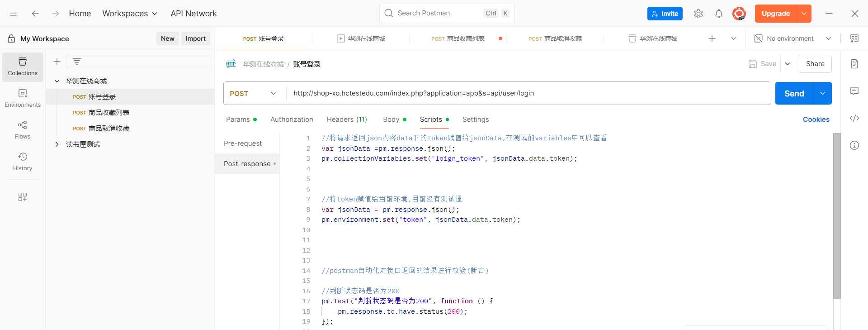Open API Network
The width and height of the screenshot is (868, 330).
coord(193,14)
